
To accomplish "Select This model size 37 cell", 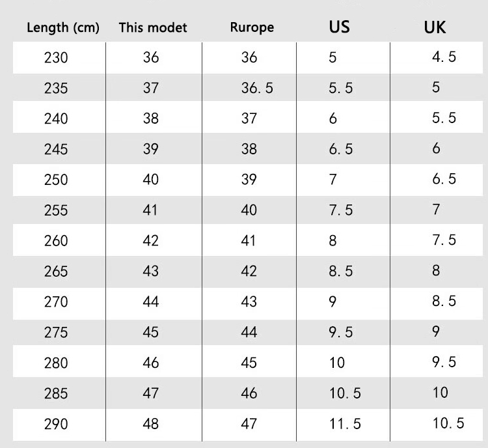I will pyautogui.click(x=151, y=89).
